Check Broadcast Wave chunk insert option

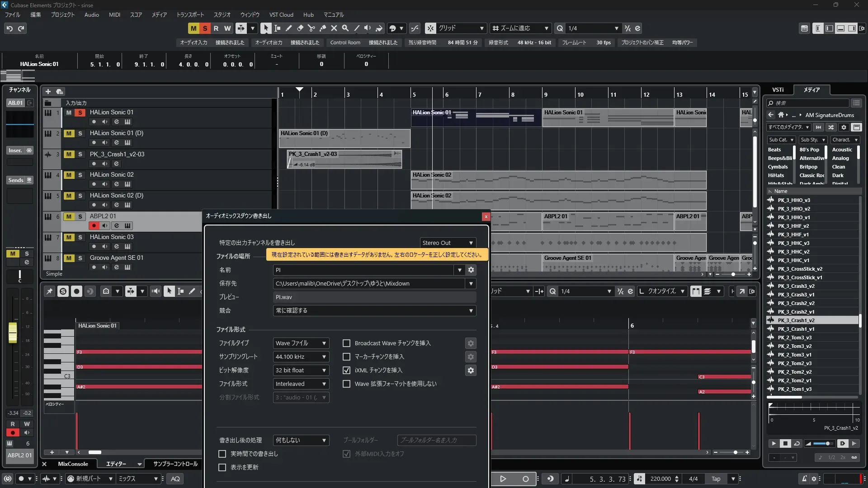[x=346, y=343]
